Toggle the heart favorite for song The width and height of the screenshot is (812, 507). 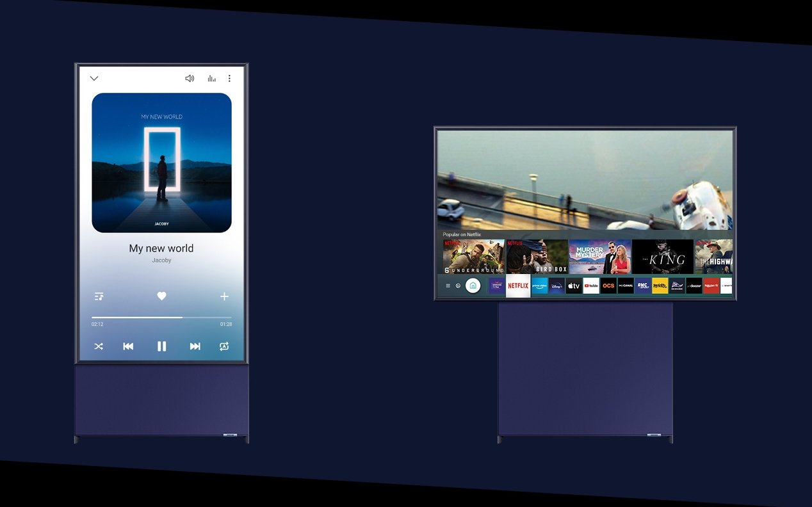pyautogui.click(x=161, y=296)
